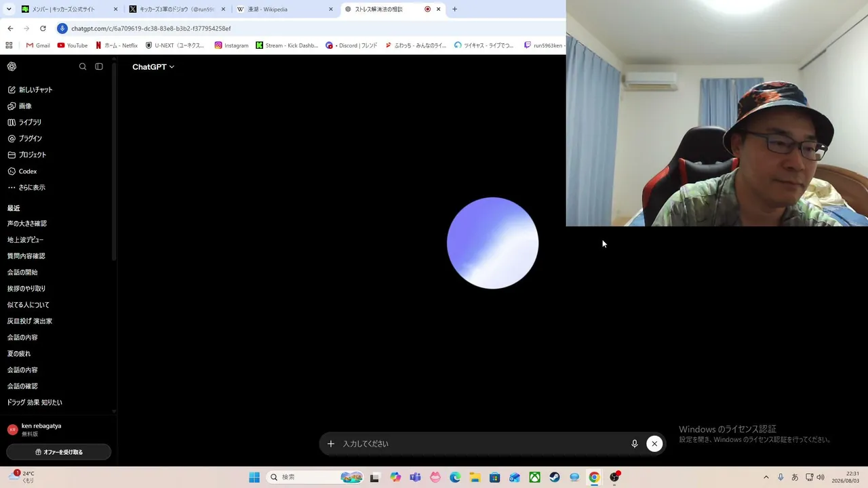
Task: Open Steam from the taskbar
Action: pyautogui.click(x=555, y=477)
